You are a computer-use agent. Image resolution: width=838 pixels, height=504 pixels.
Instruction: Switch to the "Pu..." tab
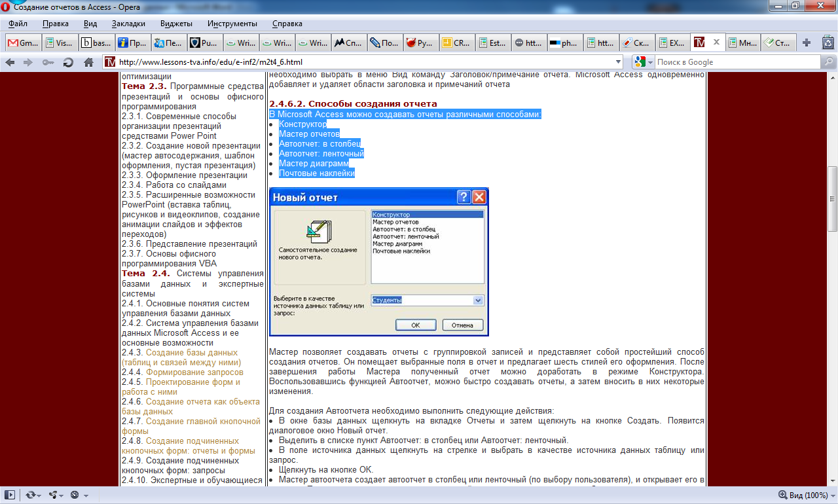coord(204,43)
